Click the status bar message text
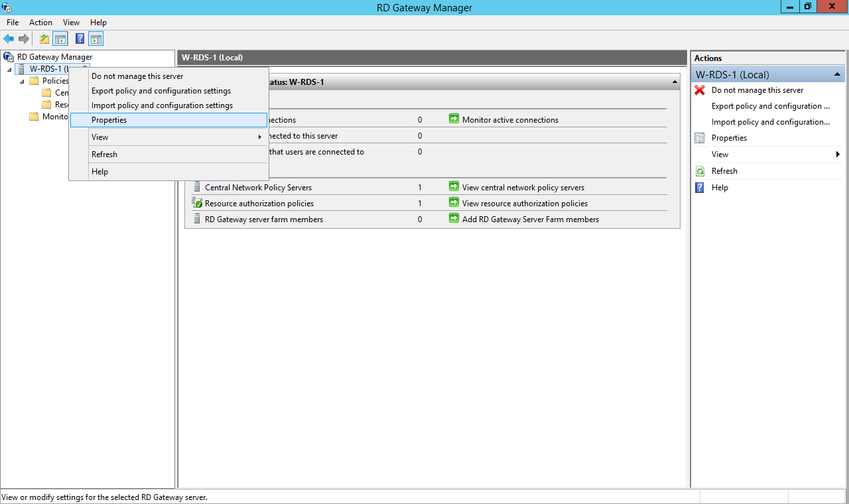The image size is (849, 504). pos(105,497)
